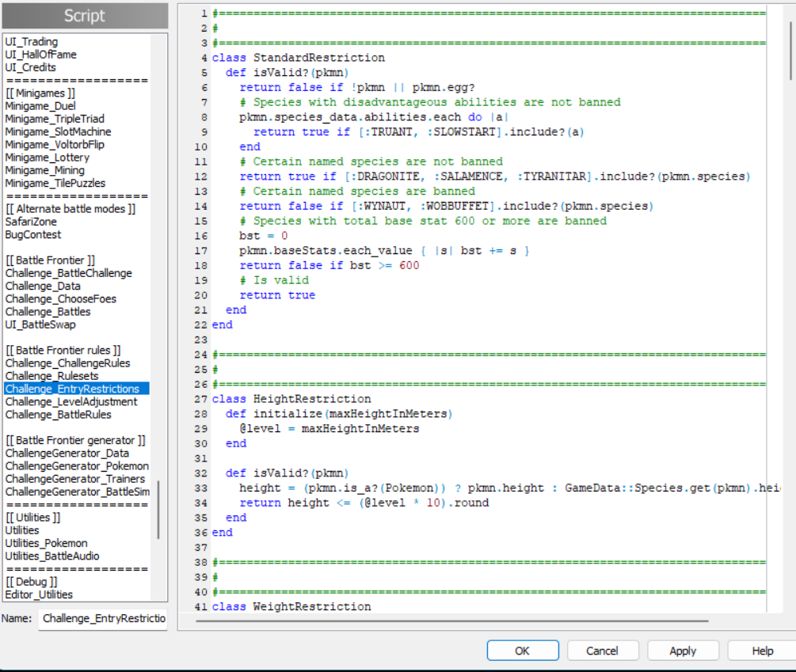Open ChallengeGenerator_BattleSim script
The height and width of the screenshot is (672, 796).
[78, 492]
